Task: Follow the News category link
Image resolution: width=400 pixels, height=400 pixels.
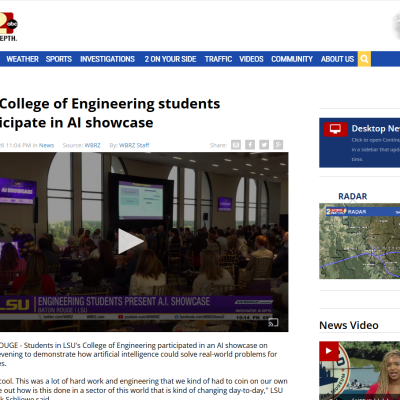Action: [46, 145]
